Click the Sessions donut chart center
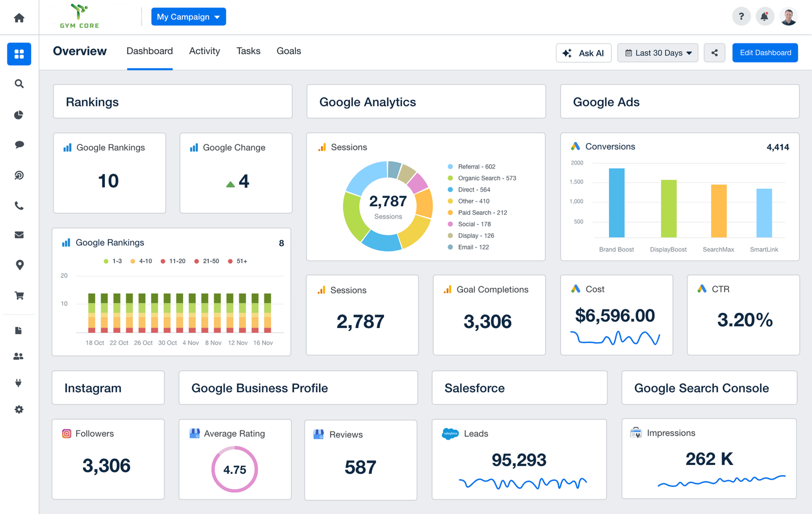The height and width of the screenshot is (514, 812). (x=388, y=207)
